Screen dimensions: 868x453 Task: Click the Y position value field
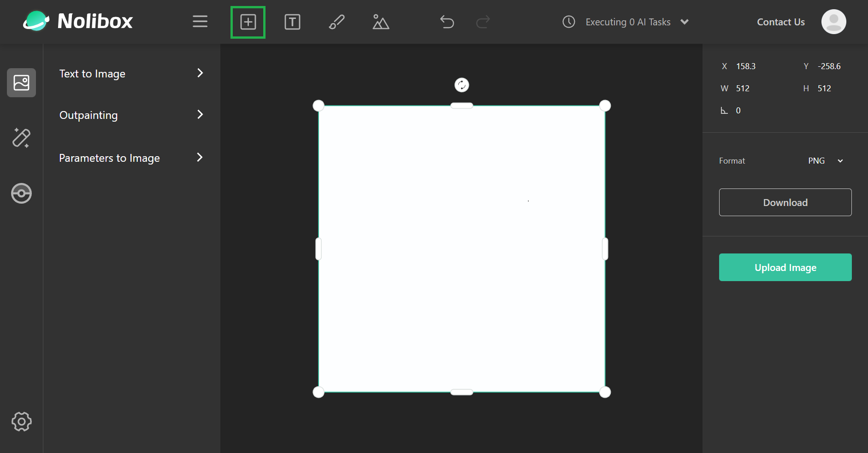[829, 66]
